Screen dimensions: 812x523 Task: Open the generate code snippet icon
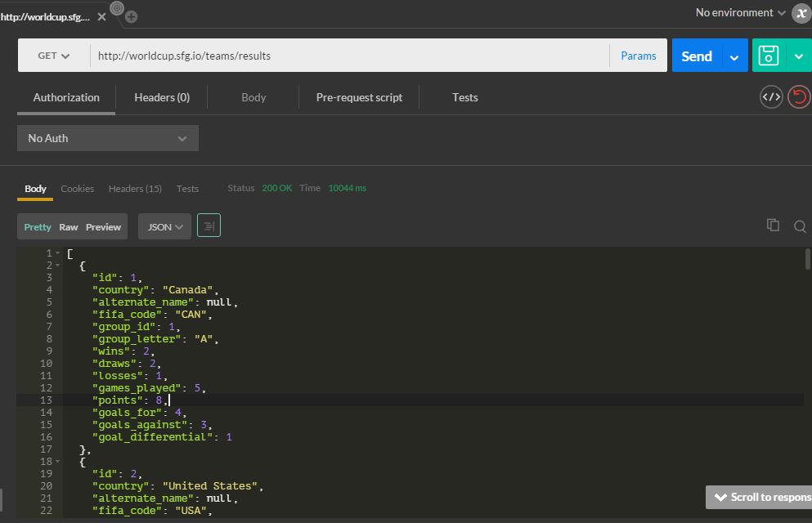click(771, 97)
